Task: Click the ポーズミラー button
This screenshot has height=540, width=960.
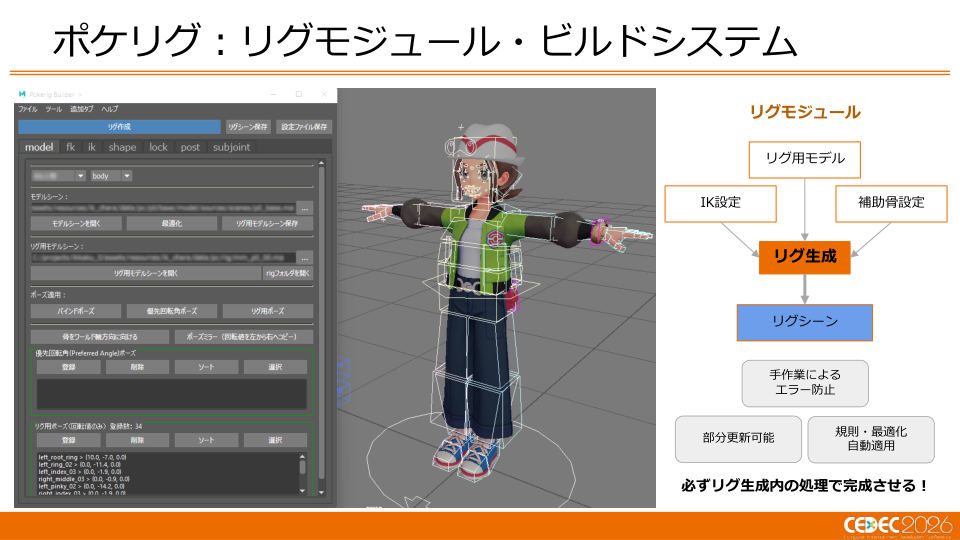Action: click(x=244, y=337)
